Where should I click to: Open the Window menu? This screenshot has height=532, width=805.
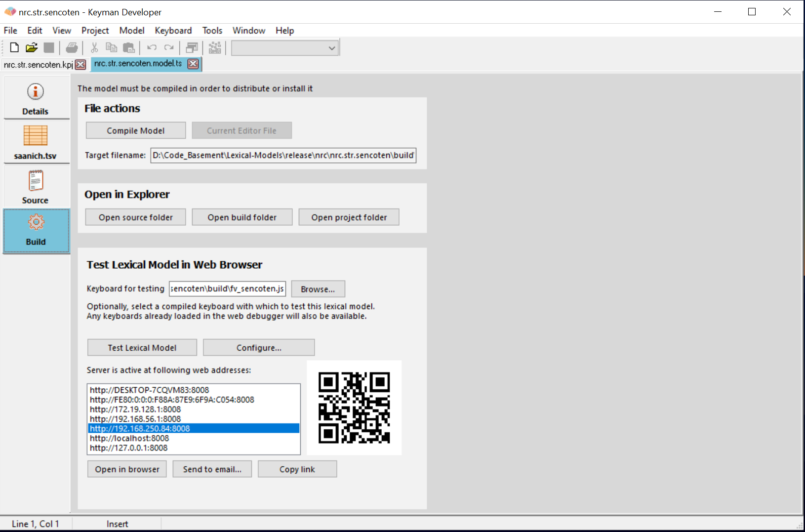(249, 31)
